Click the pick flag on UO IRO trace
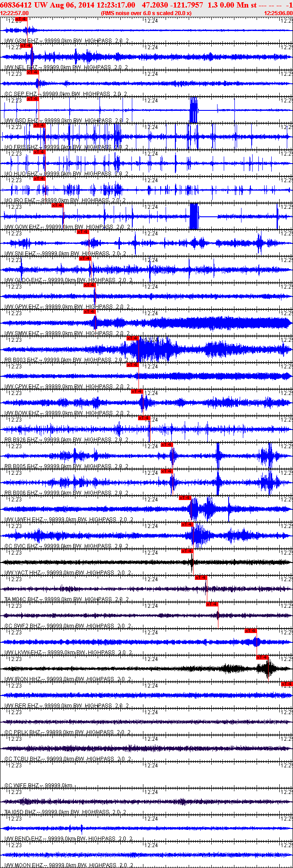Viewport: 293px width, 868px height. (x=40, y=179)
